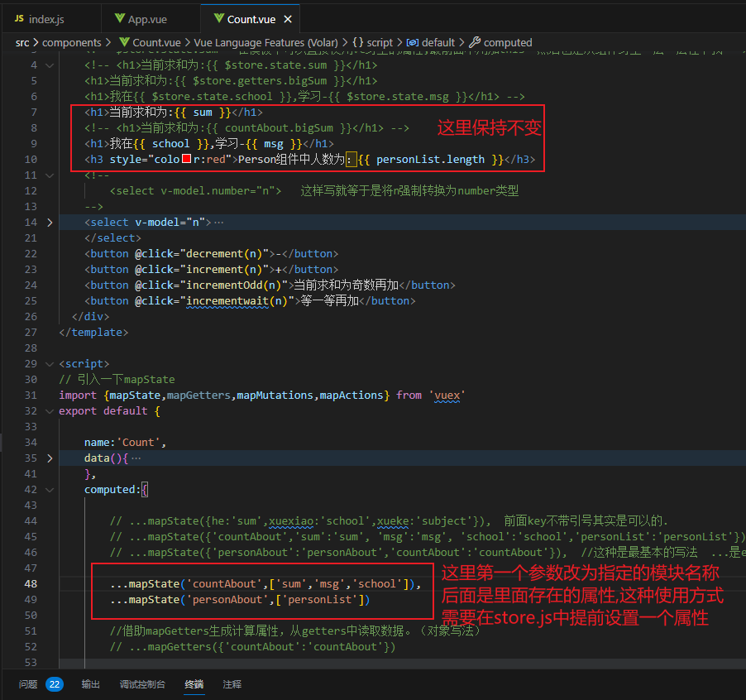
Task: Click Vue icon on App.vue tab
Action: pos(120,18)
